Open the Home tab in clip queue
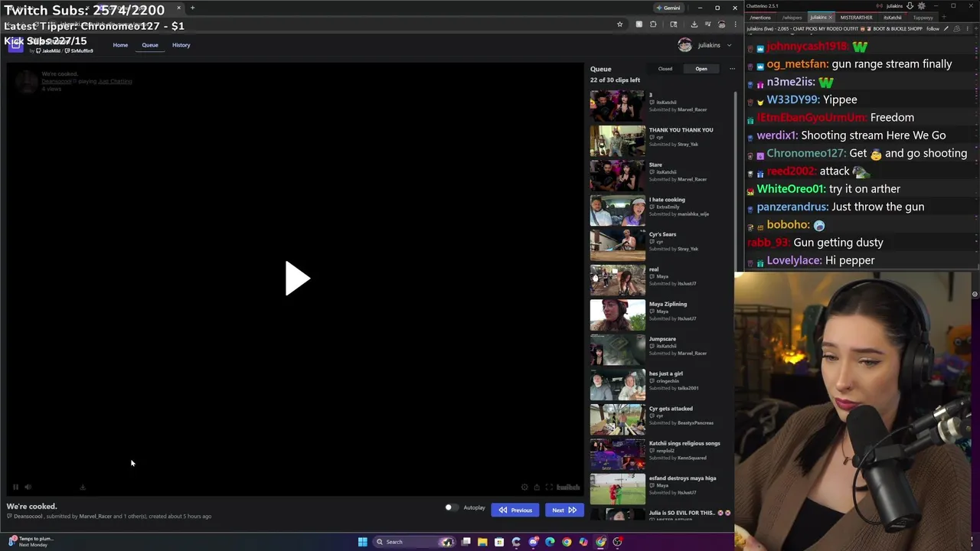 120,45
